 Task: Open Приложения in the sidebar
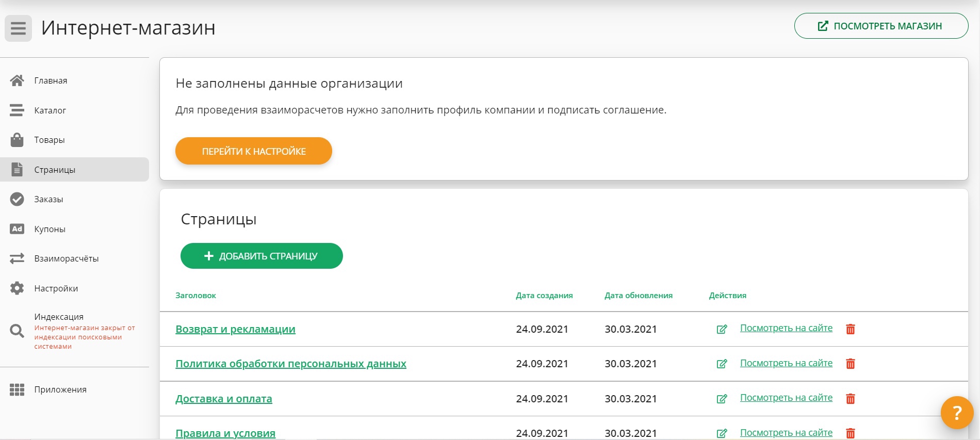[74, 389]
